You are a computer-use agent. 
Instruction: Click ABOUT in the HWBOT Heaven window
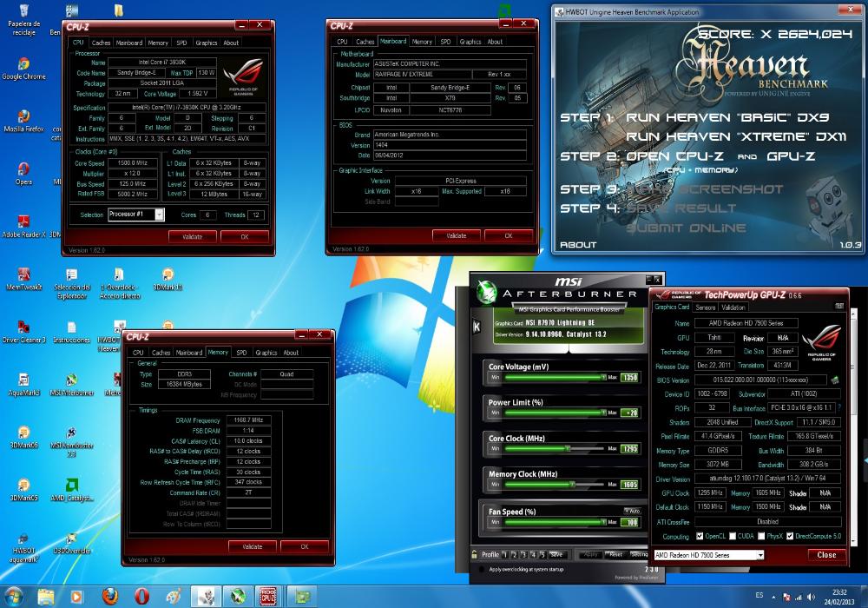point(578,245)
